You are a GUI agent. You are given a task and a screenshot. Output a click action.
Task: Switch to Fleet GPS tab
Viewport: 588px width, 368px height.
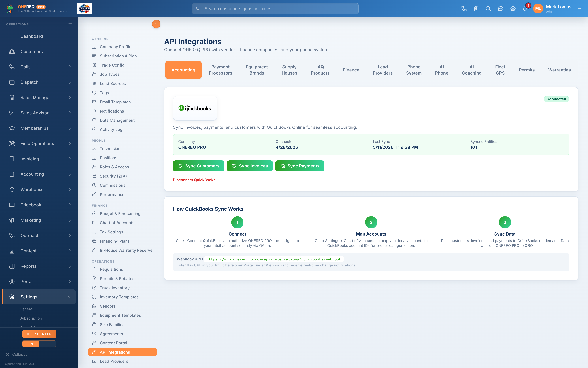click(500, 70)
